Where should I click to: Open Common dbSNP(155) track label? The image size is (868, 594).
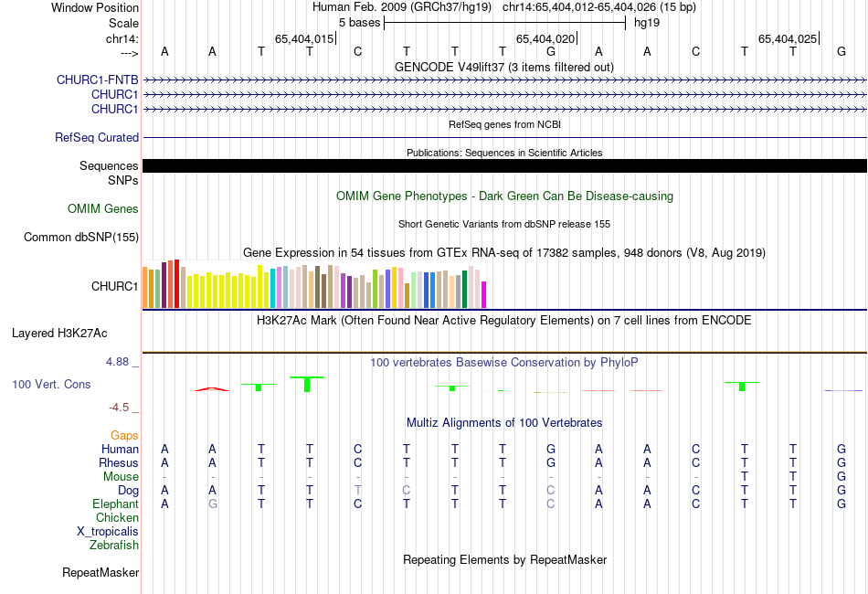pyautogui.click(x=81, y=237)
